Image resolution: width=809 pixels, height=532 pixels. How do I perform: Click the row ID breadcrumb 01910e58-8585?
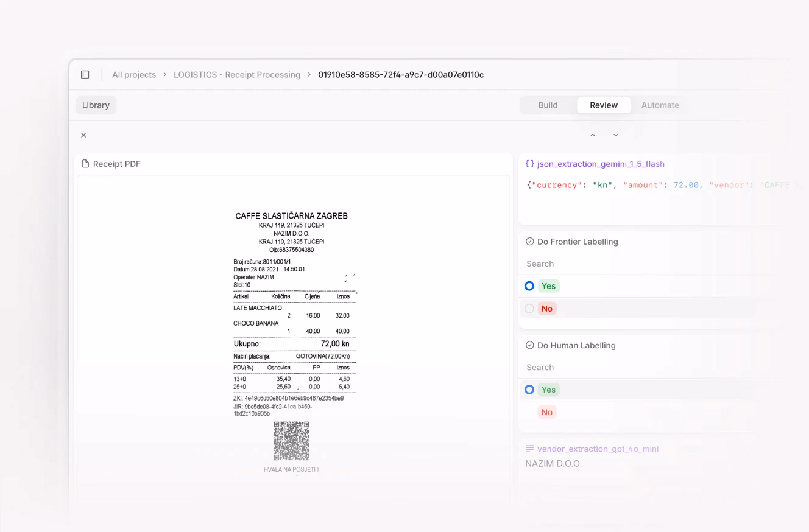click(x=401, y=75)
